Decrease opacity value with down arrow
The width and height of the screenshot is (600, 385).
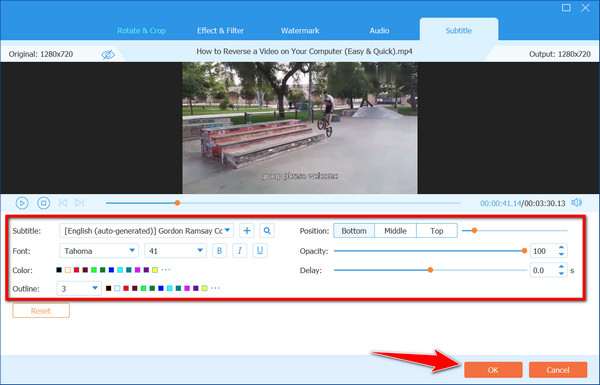561,254
